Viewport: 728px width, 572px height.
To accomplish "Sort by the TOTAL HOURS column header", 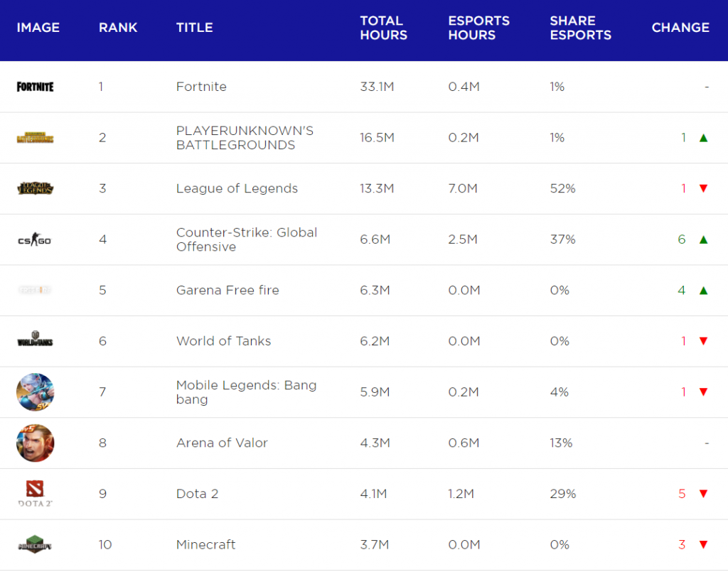I will 383,28.
